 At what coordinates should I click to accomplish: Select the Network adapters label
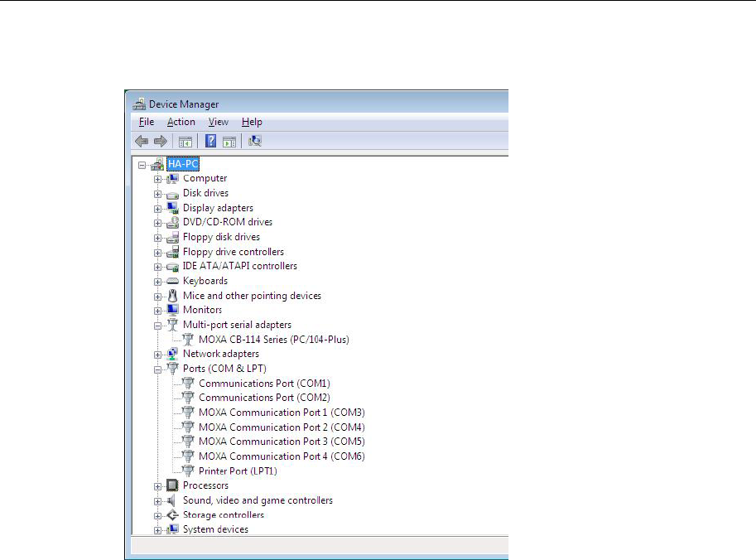pyautogui.click(x=221, y=354)
